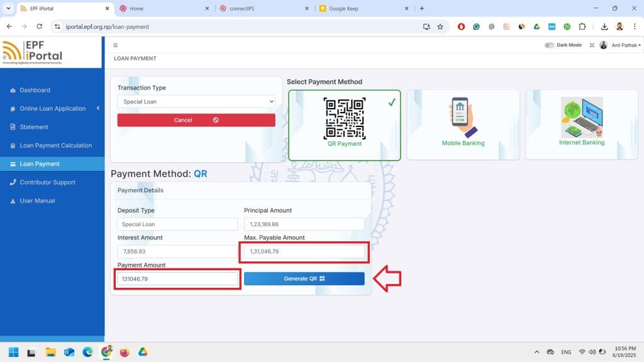
Task: Open Firefox from the taskbar
Action: (x=125, y=352)
